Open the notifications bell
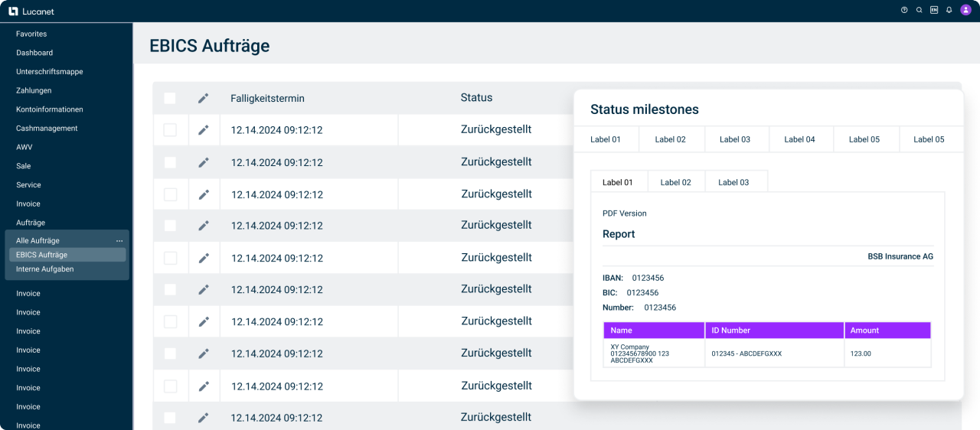 [949, 10]
